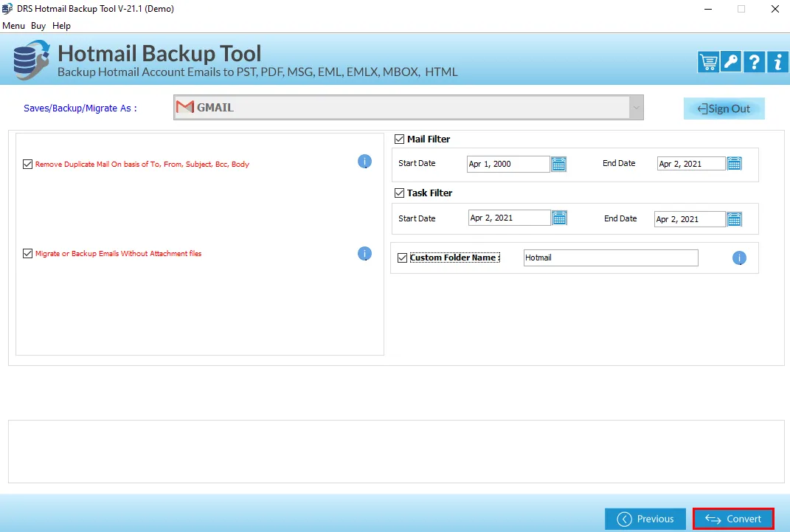
Task: Open the question mark help icon
Action: click(755, 62)
